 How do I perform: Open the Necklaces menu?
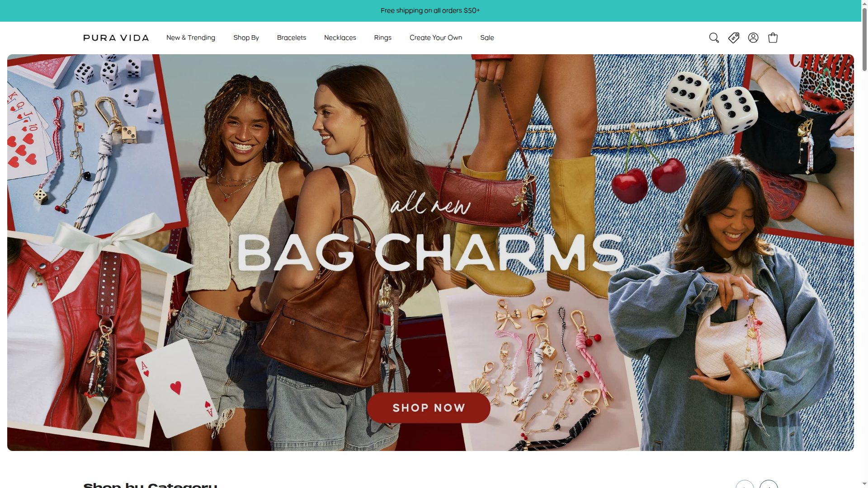pos(340,38)
